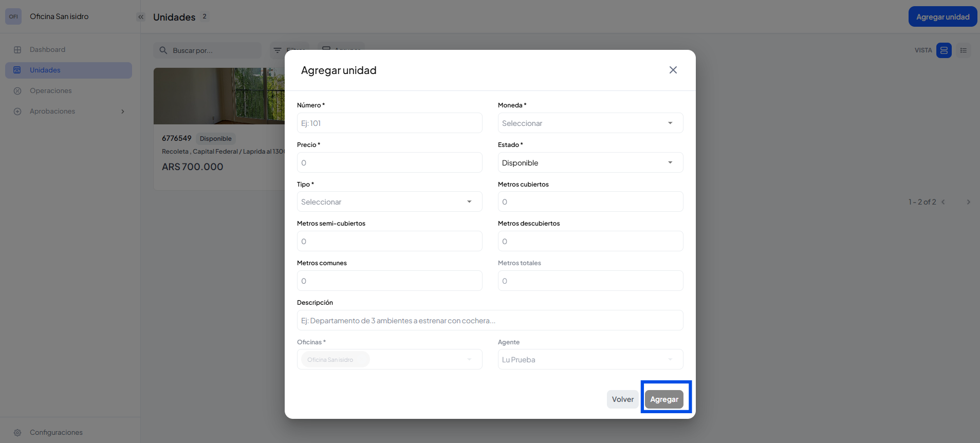Image resolution: width=980 pixels, height=443 pixels.
Task: Click the Configuraciones gear icon
Action: pos(17,433)
